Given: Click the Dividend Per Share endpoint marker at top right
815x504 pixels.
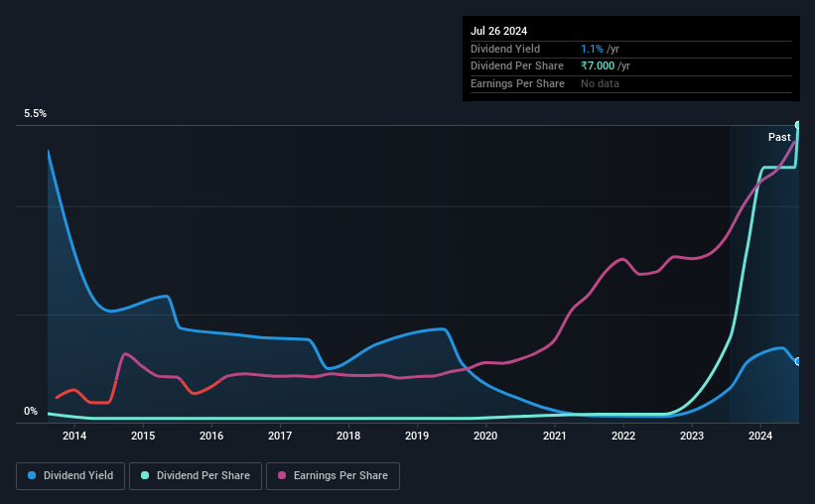Looking at the screenshot, I should [x=798, y=125].
